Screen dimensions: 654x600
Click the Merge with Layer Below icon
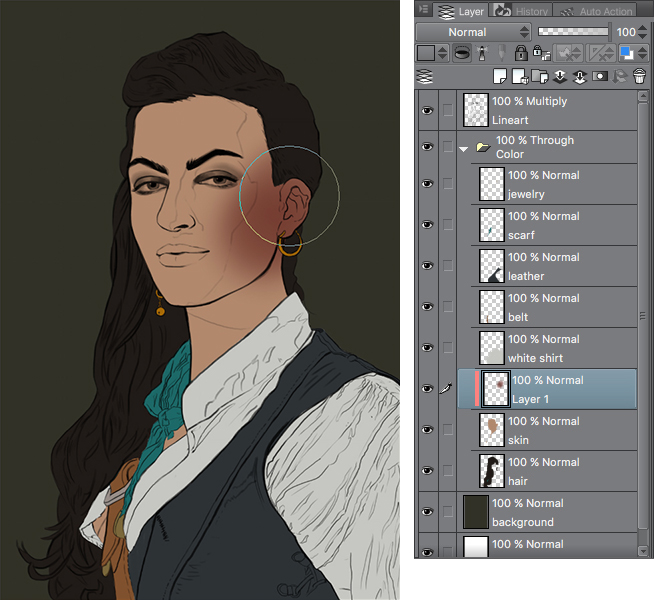tap(580, 76)
